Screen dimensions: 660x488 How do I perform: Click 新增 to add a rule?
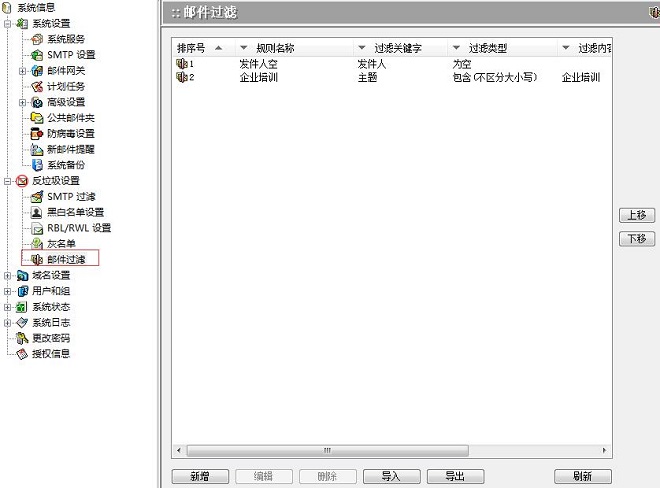[200, 477]
